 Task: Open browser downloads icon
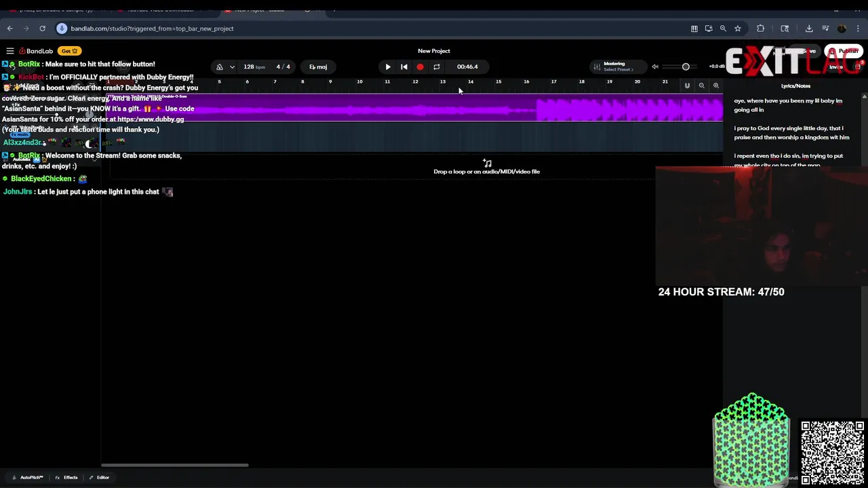(809, 28)
